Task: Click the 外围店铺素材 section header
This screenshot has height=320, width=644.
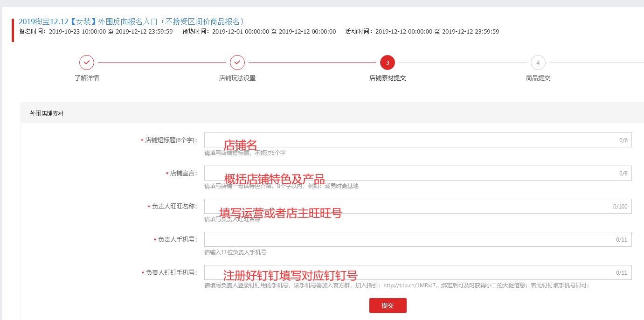Action: click(47, 113)
